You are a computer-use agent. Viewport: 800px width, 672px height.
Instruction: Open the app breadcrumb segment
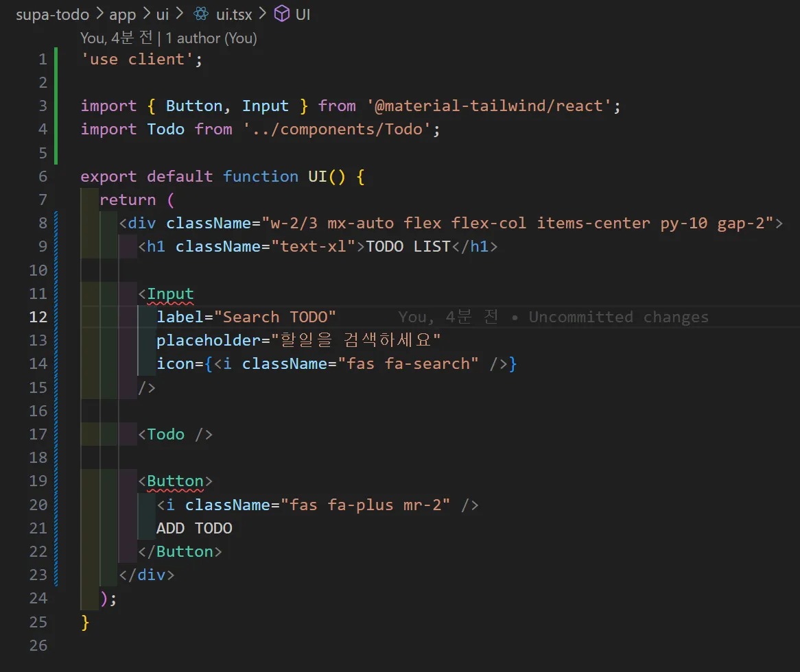click(x=122, y=14)
